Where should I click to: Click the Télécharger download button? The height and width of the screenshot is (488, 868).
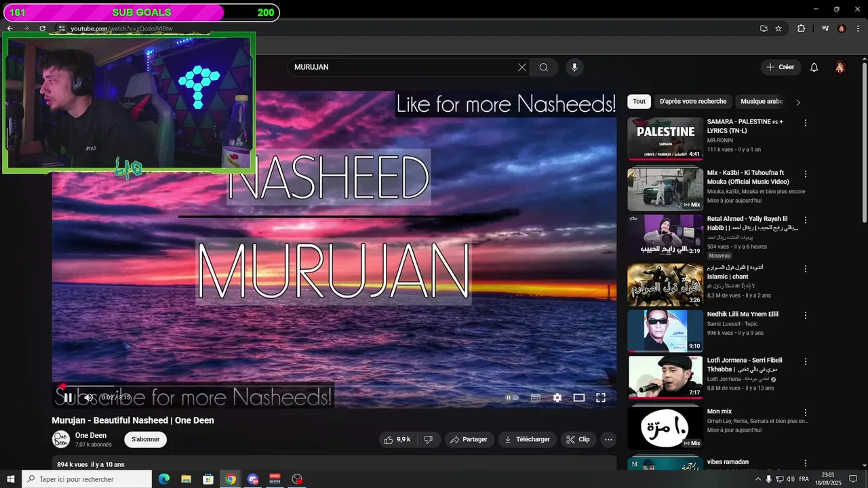click(528, 439)
